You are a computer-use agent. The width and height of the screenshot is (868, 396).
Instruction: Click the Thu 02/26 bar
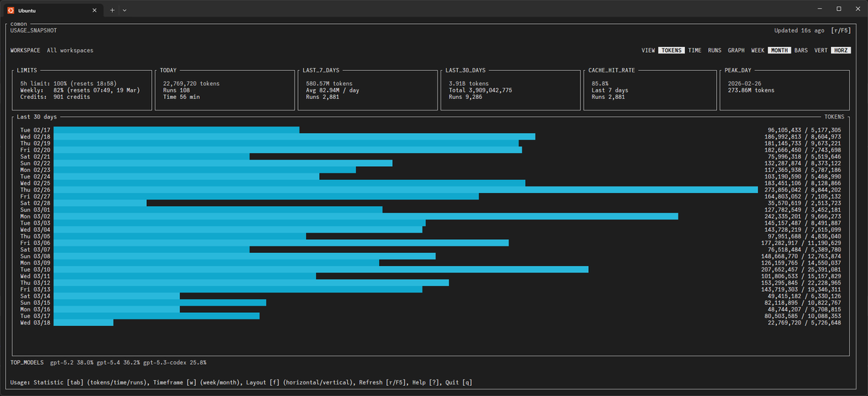pyautogui.click(x=406, y=189)
